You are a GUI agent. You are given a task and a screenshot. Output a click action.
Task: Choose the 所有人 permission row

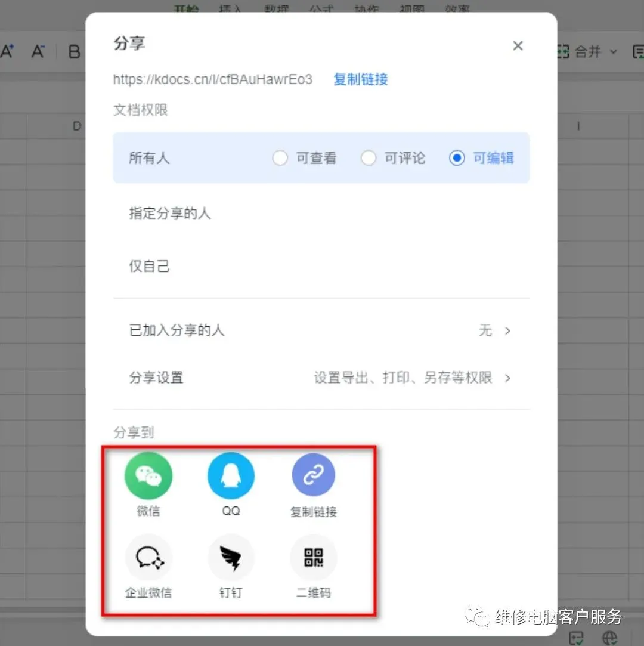321,158
